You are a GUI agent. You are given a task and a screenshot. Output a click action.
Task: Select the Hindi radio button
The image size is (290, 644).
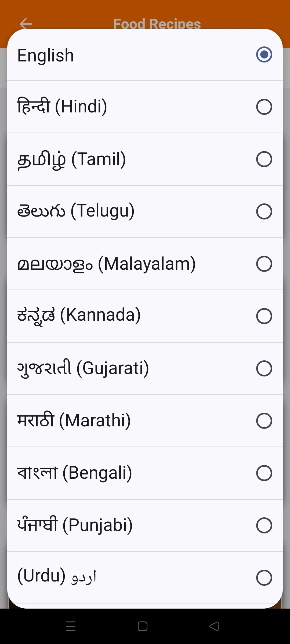[x=264, y=107]
